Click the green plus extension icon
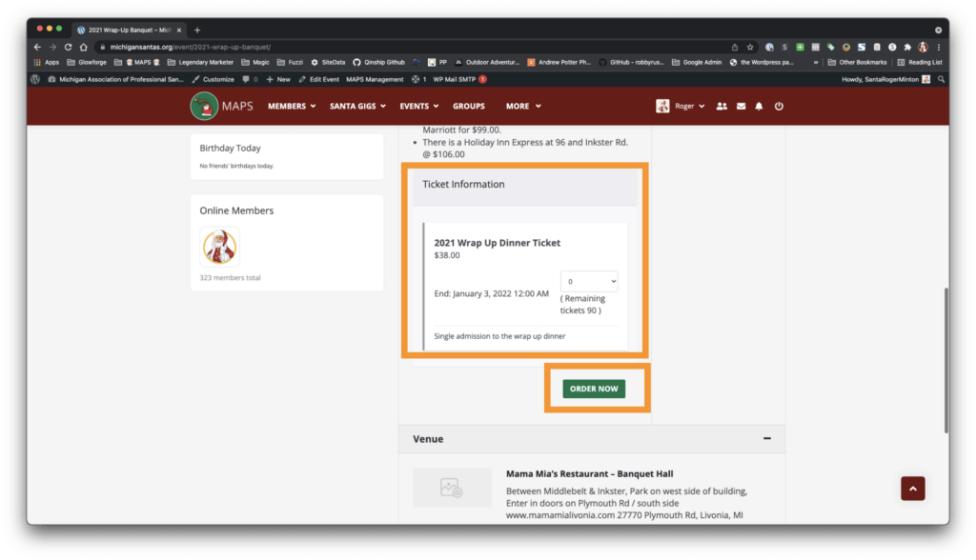The image size is (976, 560). pyautogui.click(x=800, y=47)
